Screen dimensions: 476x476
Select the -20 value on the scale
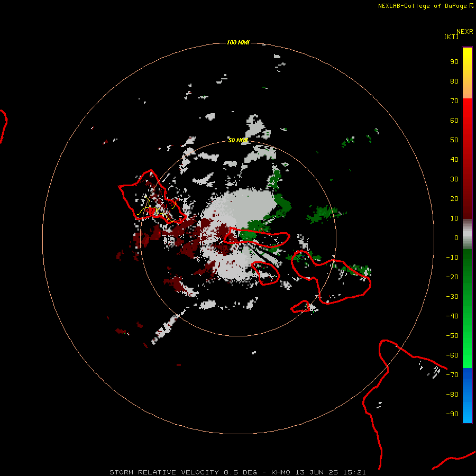[452, 277]
